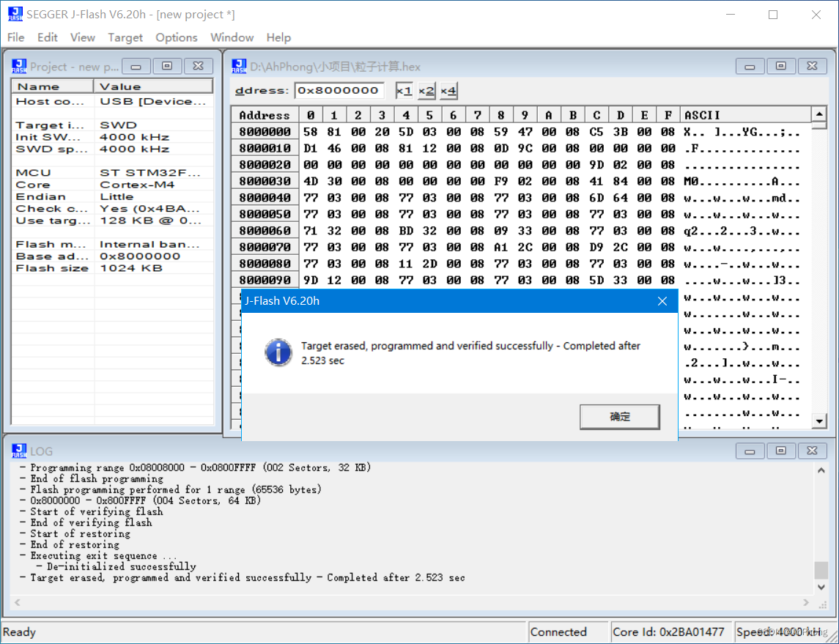Minimize the Project panel
Viewport: 839px width, 644px height.
pyautogui.click(x=136, y=67)
